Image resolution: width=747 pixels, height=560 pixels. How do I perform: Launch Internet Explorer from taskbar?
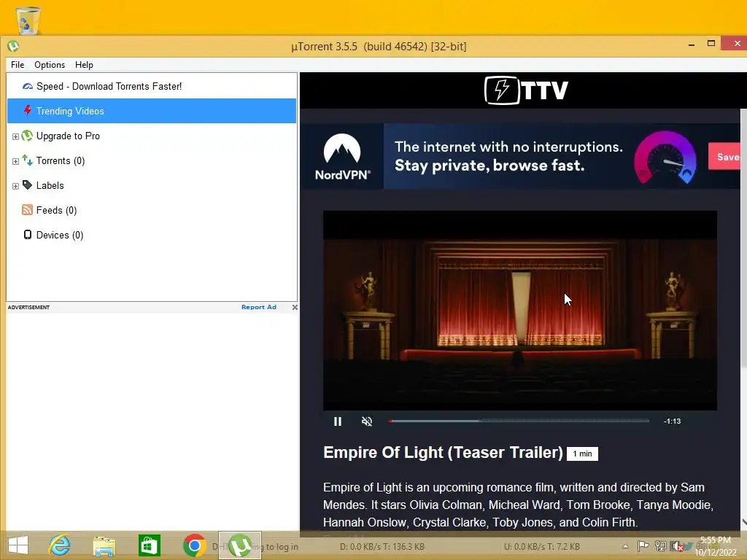click(60, 545)
